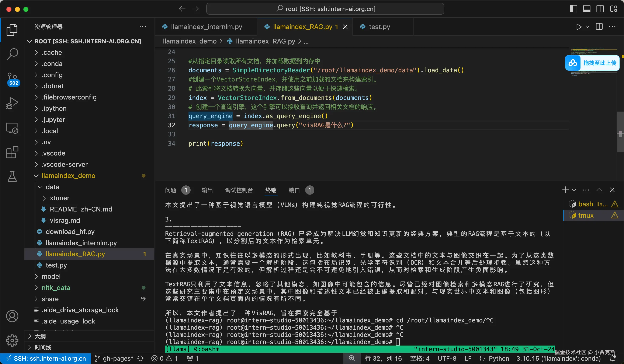Image resolution: width=624 pixels, height=364 pixels.
Task: Open the new terminal launch profile dropdown
Action: [574, 190]
